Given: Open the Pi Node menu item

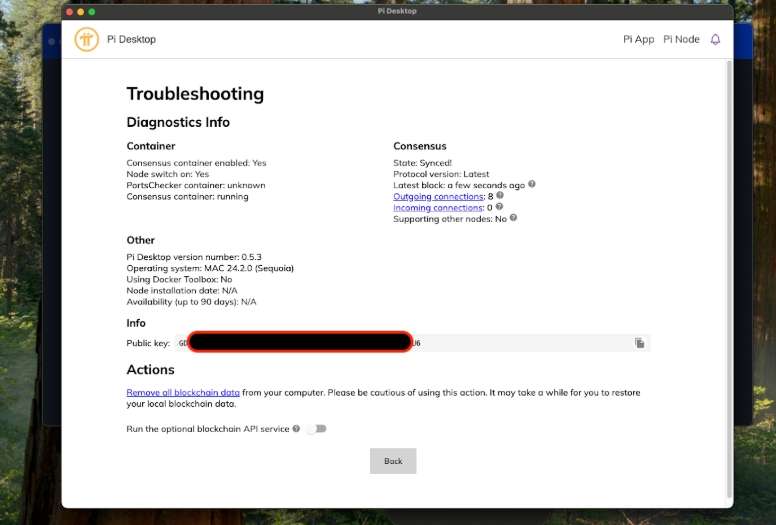Looking at the screenshot, I should pyautogui.click(x=681, y=40).
